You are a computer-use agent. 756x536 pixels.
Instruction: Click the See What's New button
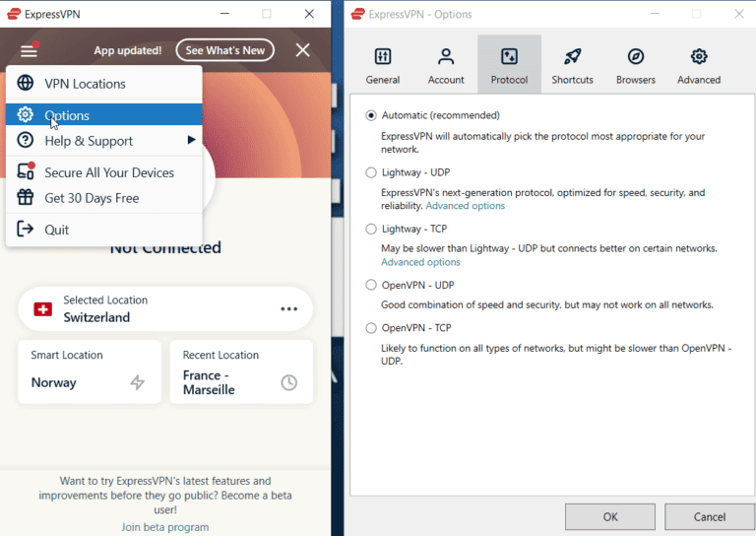pos(225,50)
